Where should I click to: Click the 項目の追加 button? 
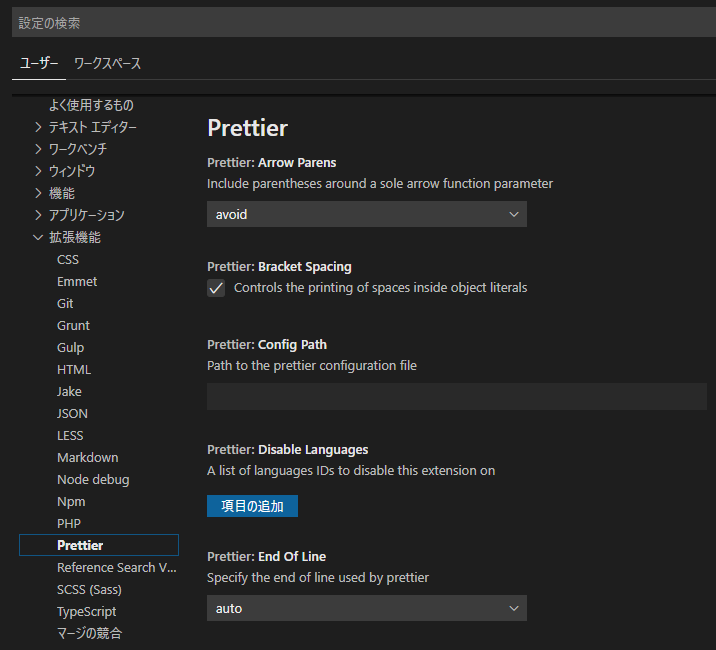click(252, 506)
